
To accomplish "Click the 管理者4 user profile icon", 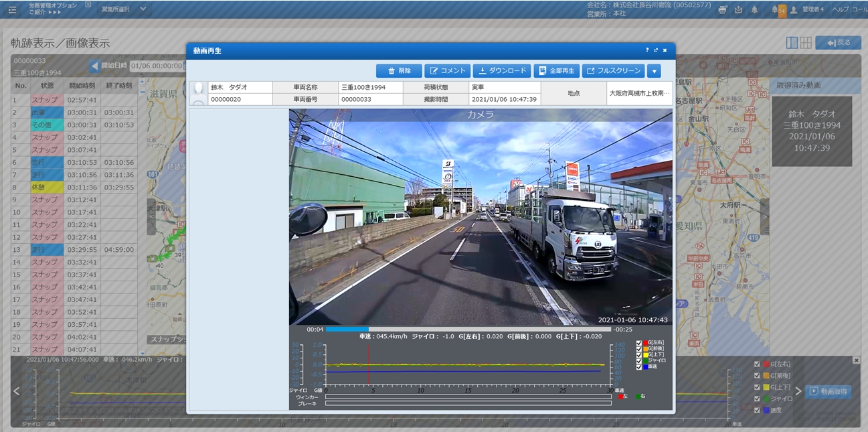I will (x=794, y=10).
